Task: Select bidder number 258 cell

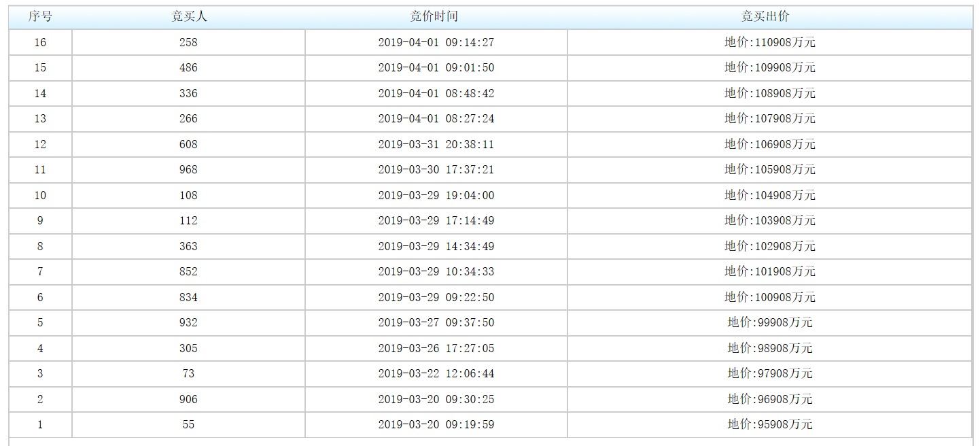Action: click(188, 42)
